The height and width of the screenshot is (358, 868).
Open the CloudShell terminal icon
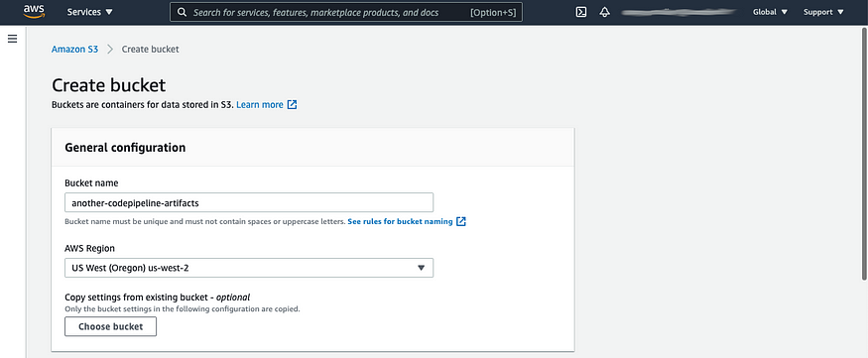coord(580,12)
